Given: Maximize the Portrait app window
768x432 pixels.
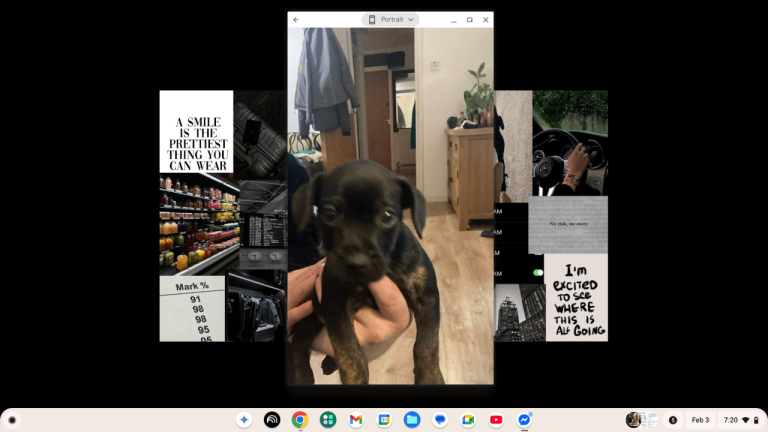Looking at the screenshot, I should [469, 20].
